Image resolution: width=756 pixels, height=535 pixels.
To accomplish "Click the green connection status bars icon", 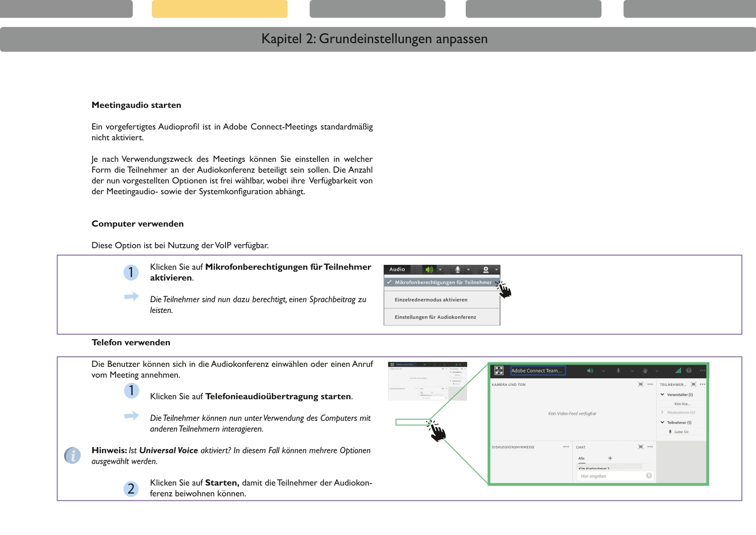I will (678, 371).
